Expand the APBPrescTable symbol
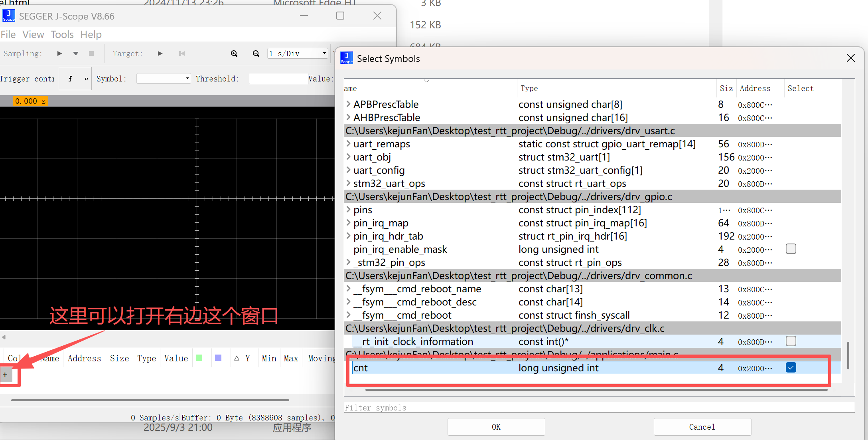Screen dimensions: 868x440 [349, 104]
